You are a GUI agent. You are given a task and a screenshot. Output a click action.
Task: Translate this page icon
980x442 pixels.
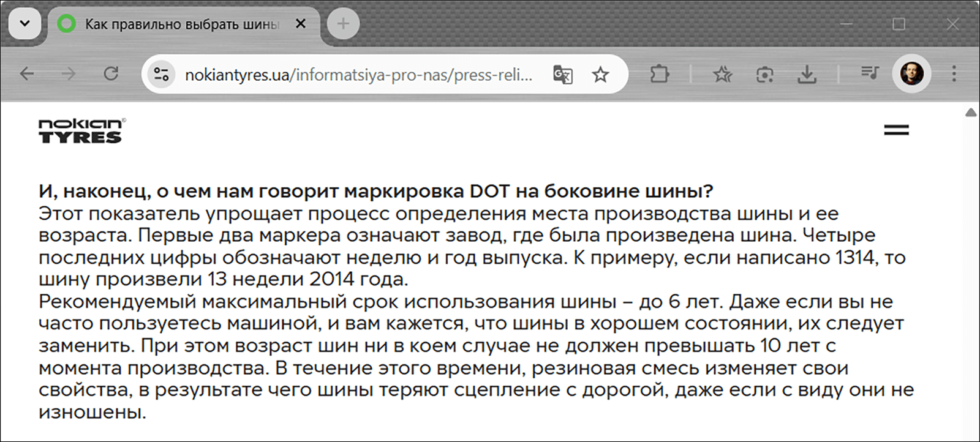point(563,75)
